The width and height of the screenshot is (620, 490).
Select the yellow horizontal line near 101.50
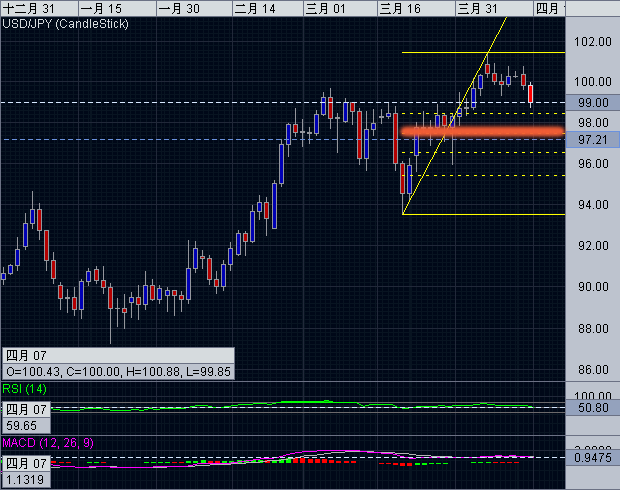pyautogui.click(x=483, y=52)
